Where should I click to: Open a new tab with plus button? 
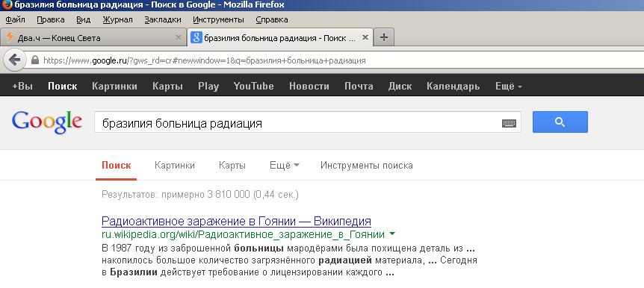383,38
